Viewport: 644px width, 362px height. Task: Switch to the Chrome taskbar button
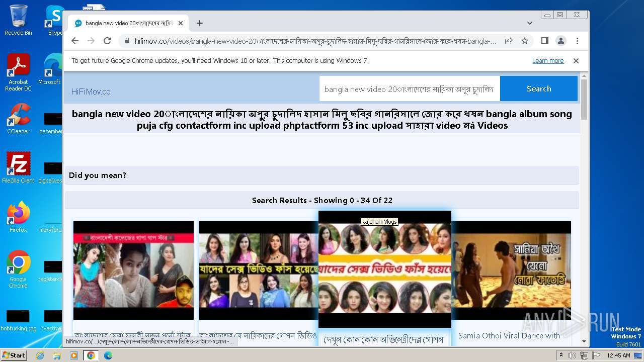(x=91, y=355)
